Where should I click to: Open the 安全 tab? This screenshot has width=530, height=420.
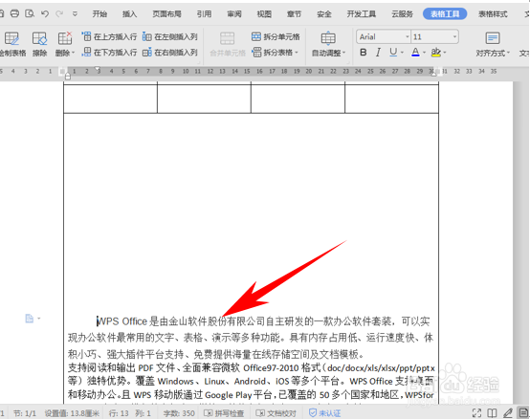pos(324,13)
